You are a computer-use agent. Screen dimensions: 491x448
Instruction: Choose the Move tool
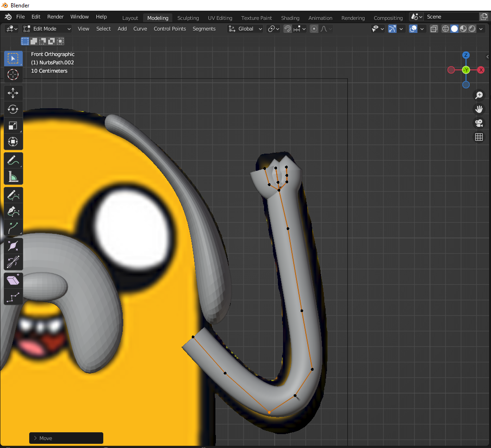(x=13, y=93)
